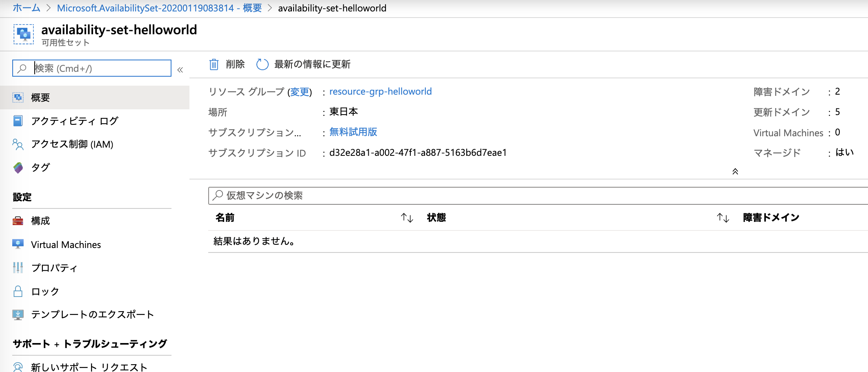Screen dimensions: 868x372
Task: Click the 名前 column header
Action: click(225, 218)
